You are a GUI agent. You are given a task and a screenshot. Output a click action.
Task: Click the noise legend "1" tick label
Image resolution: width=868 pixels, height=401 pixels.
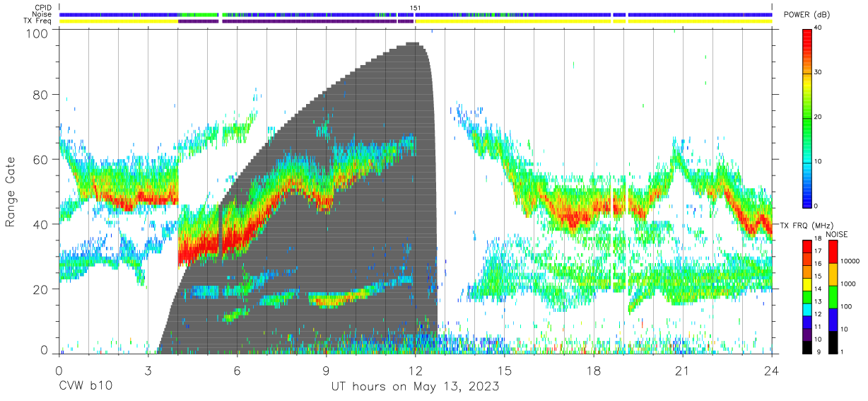[x=842, y=351]
